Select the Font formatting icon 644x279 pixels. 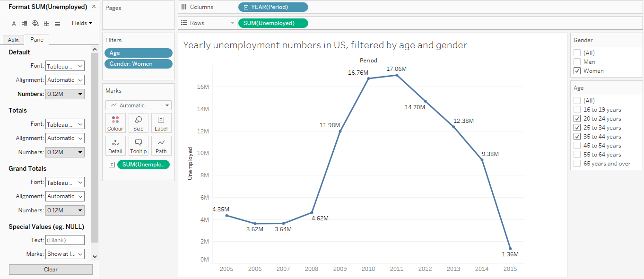click(14, 23)
